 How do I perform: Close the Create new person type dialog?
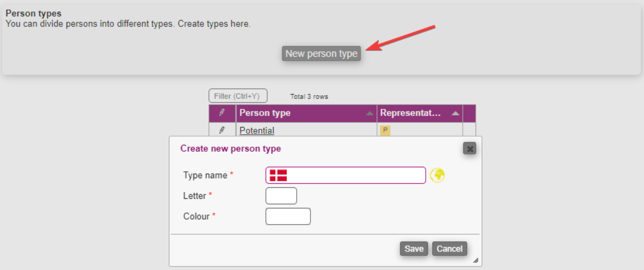coord(469,148)
